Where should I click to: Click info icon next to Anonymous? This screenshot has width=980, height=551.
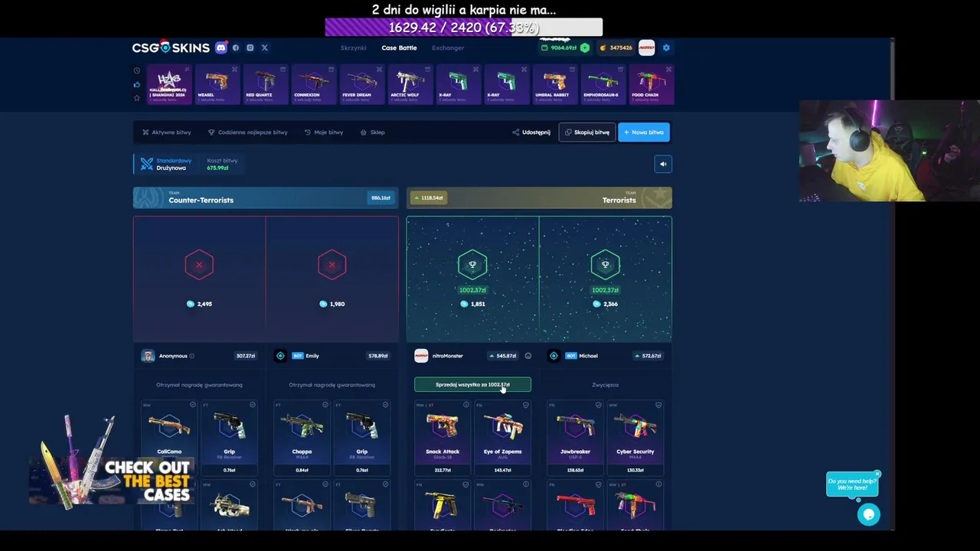pos(191,356)
